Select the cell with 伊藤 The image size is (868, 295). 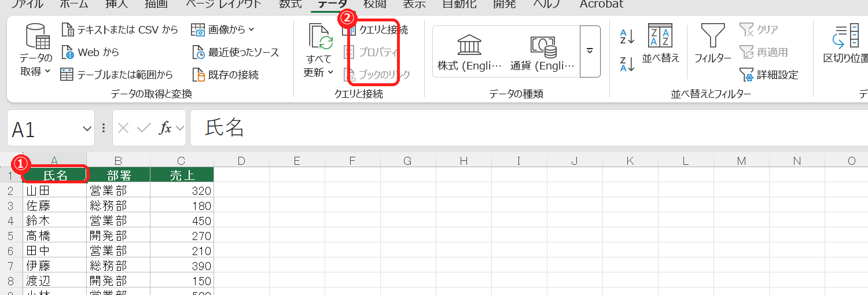pyautogui.click(x=55, y=265)
